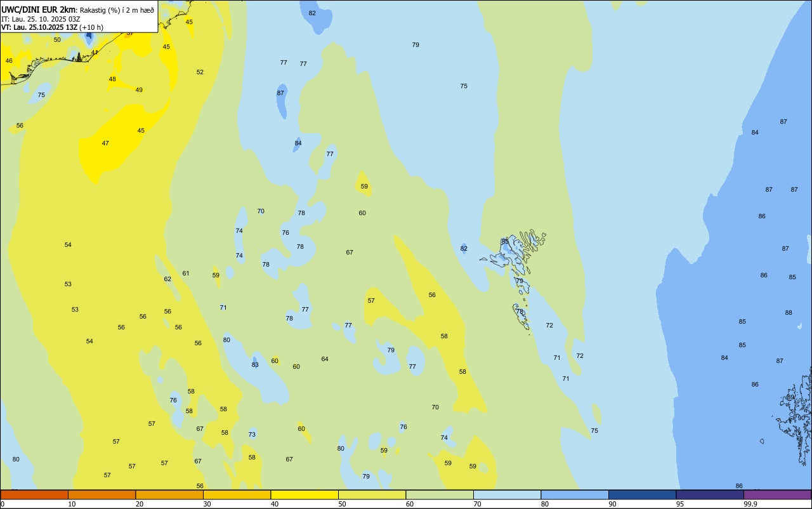Click the 95–99.9 navy legend swatch
Viewport: 812px width, 509px height.
coord(710,494)
